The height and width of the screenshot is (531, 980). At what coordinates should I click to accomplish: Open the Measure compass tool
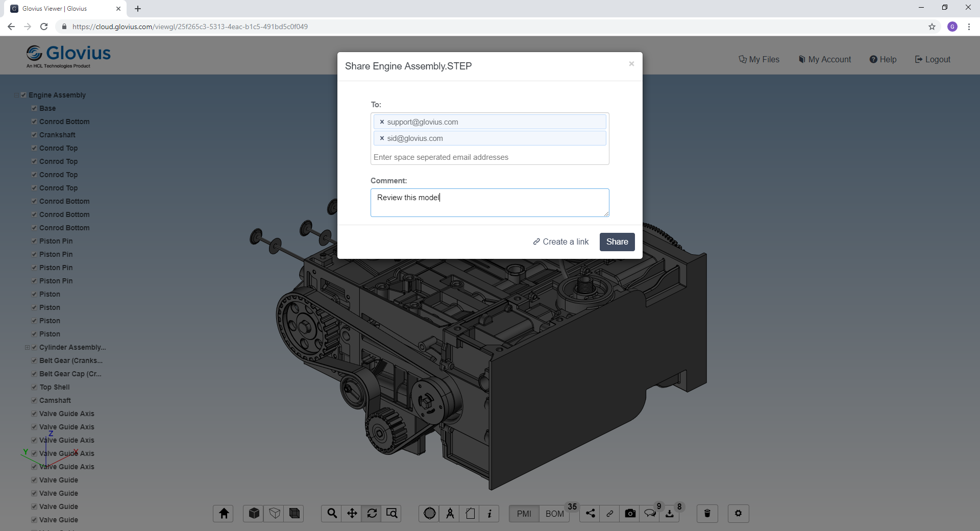[x=450, y=513]
